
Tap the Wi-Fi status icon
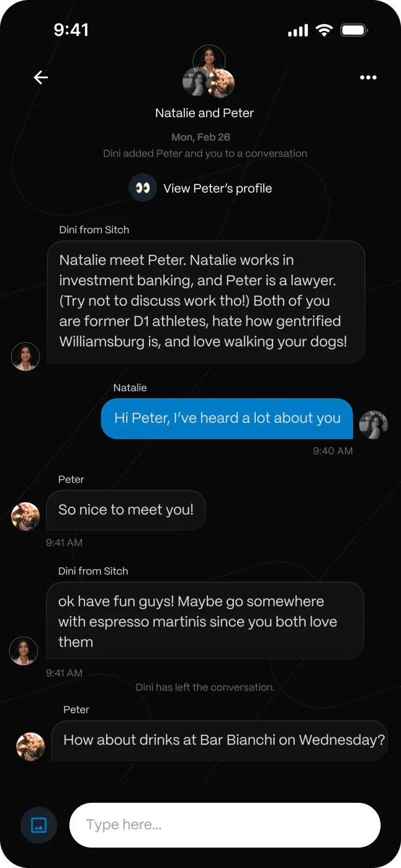(x=323, y=30)
